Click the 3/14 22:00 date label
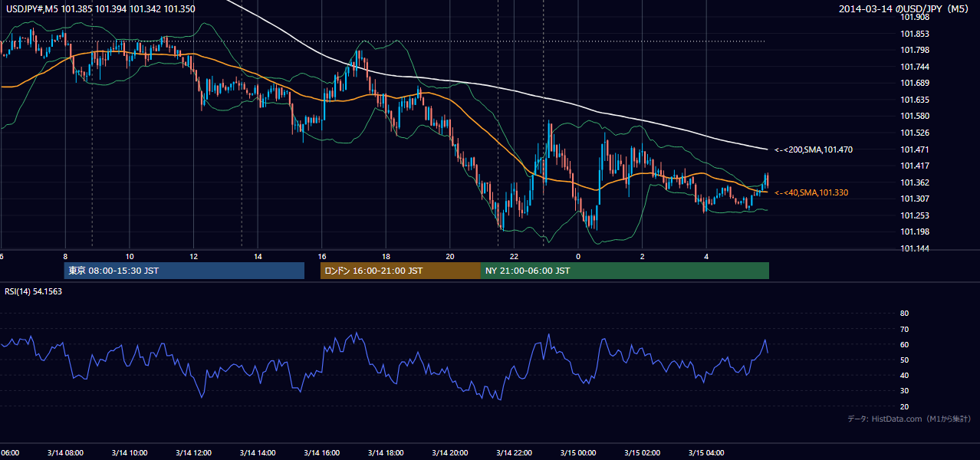 (x=514, y=452)
